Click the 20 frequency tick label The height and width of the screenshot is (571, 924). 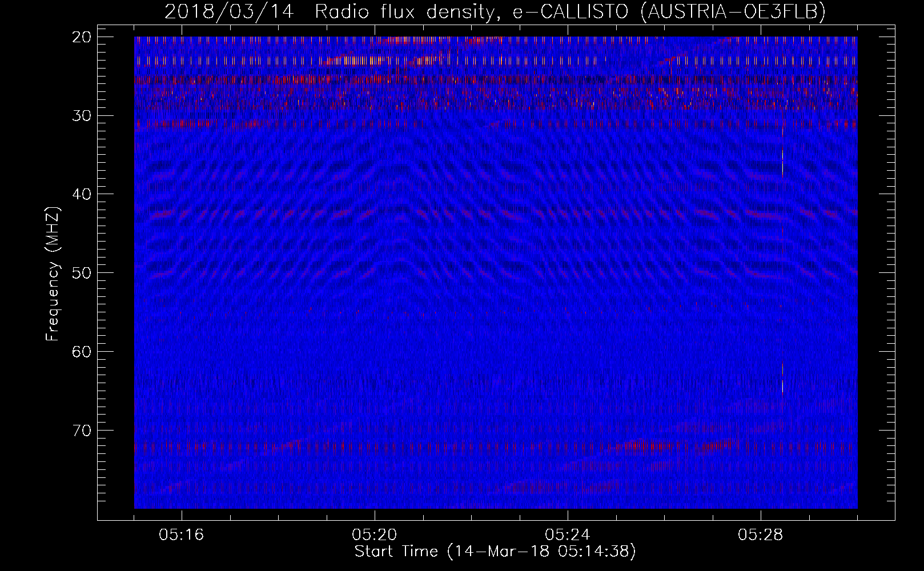82,37
